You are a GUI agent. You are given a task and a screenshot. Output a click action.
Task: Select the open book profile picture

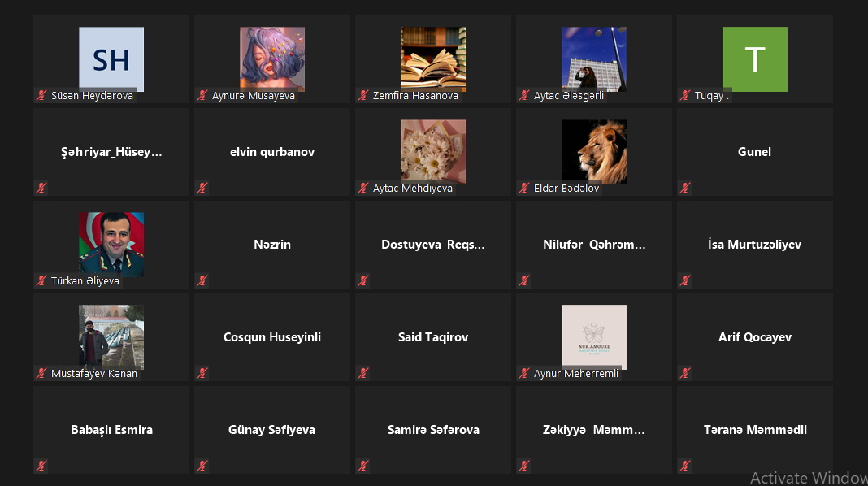pos(433,59)
